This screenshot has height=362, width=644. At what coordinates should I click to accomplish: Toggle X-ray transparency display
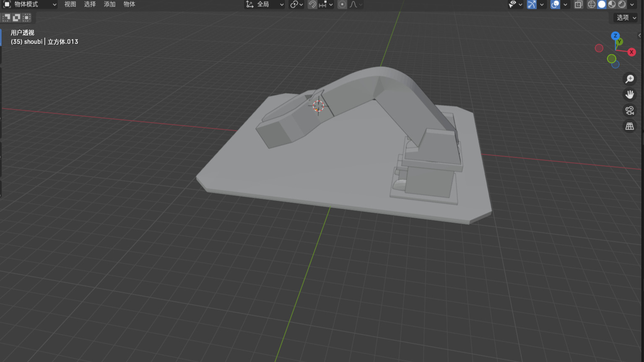click(x=579, y=4)
